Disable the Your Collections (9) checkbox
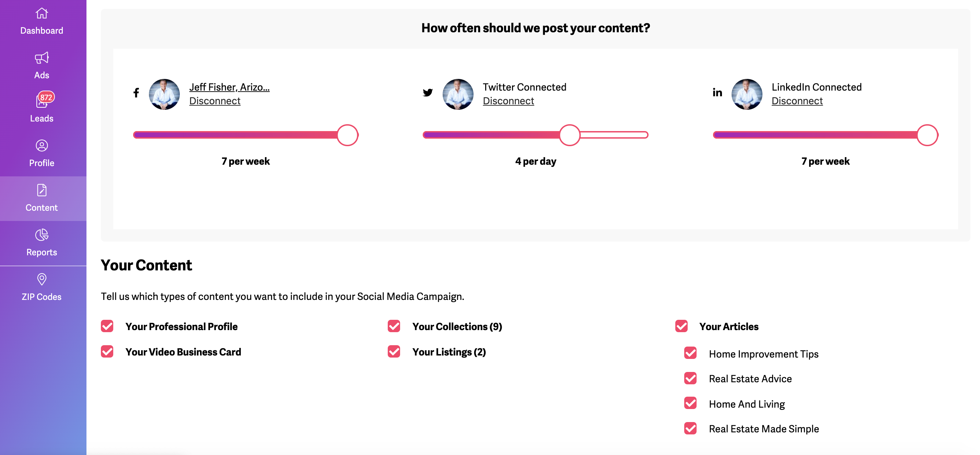The height and width of the screenshot is (455, 980). click(394, 326)
